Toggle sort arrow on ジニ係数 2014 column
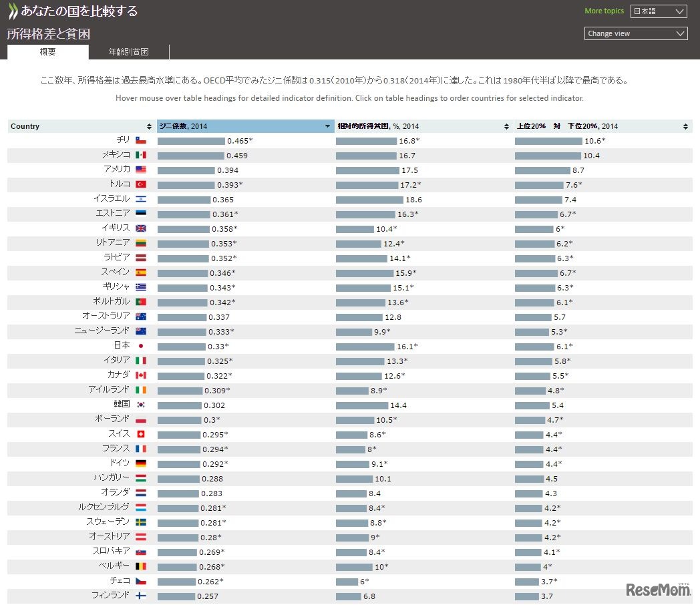 (x=328, y=126)
